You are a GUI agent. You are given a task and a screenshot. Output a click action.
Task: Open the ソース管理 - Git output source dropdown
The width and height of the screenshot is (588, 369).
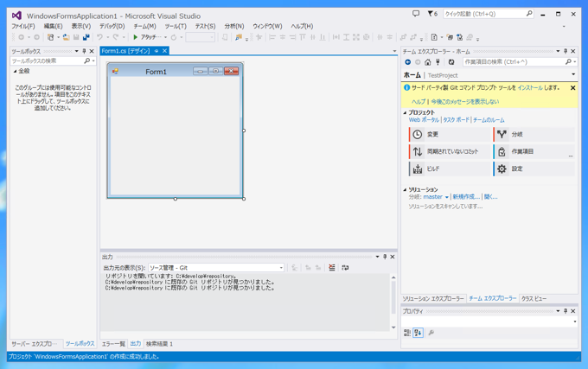(216, 268)
